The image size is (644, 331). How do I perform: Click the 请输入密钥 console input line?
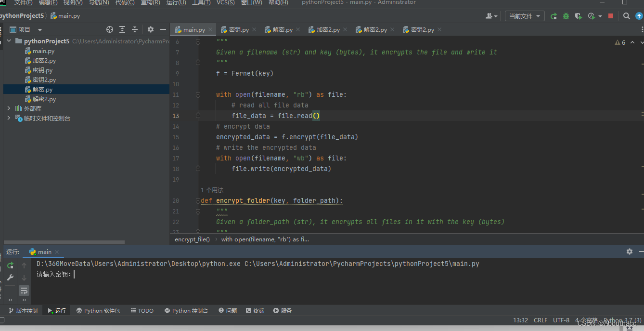point(55,274)
